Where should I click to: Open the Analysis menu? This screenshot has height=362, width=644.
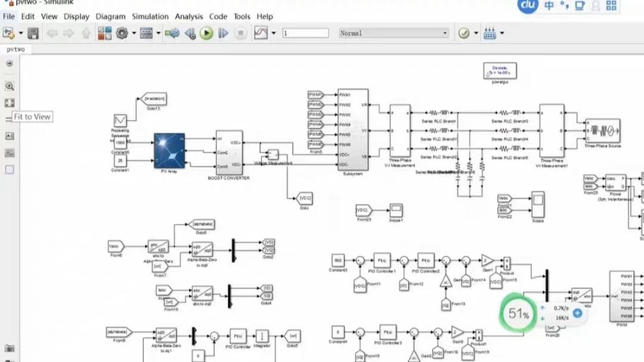pos(189,17)
